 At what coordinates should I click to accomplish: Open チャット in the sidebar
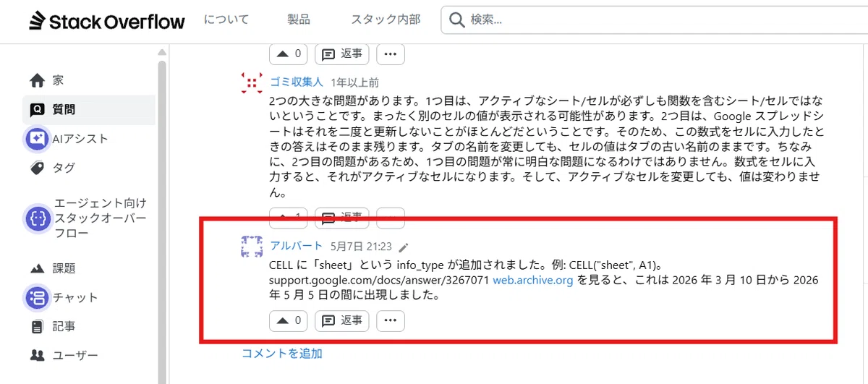[x=88, y=297]
